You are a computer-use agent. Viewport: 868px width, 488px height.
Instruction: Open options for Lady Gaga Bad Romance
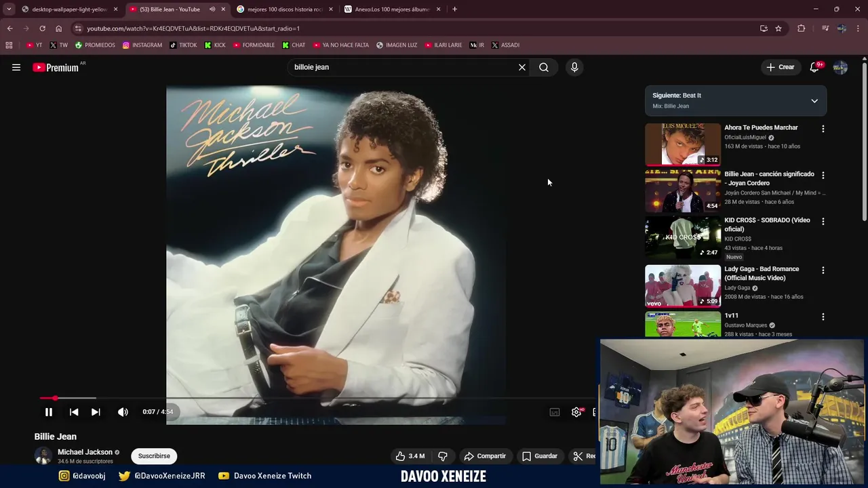(x=823, y=270)
